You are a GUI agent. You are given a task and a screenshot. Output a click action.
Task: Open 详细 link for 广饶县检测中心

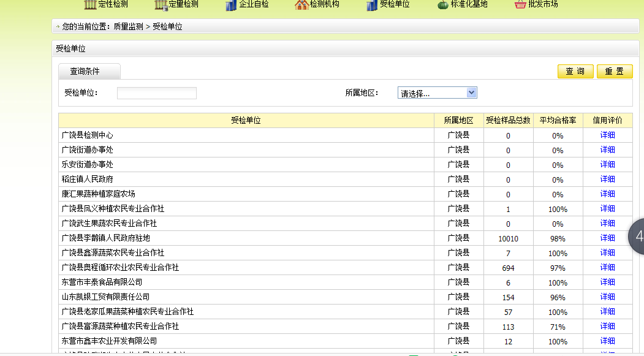(x=607, y=135)
